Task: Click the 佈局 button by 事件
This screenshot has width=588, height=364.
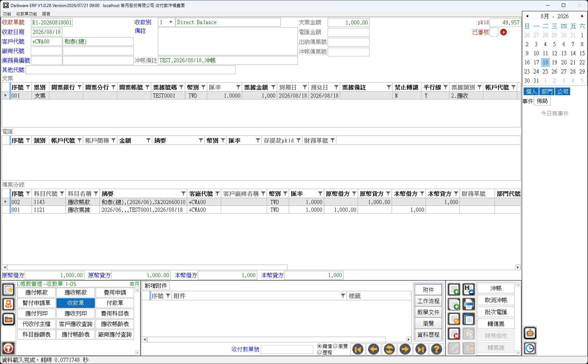Action: (x=542, y=101)
